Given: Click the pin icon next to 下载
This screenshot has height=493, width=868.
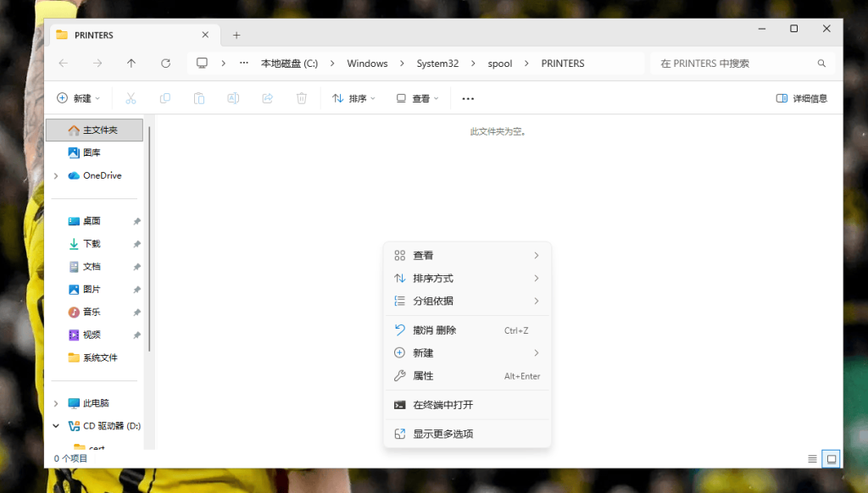Looking at the screenshot, I should (x=136, y=244).
